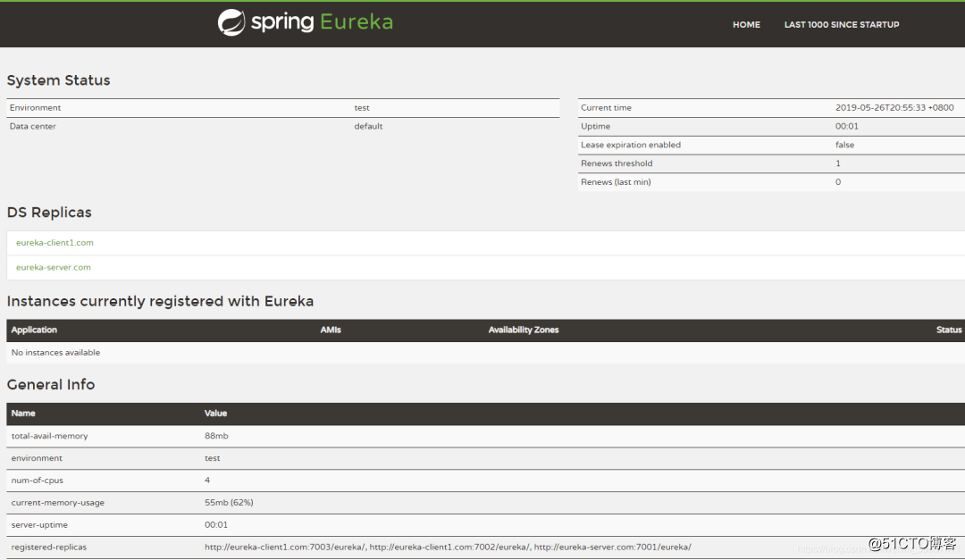Click the Value column header in General Info
This screenshot has width=965, height=560.
click(x=215, y=414)
